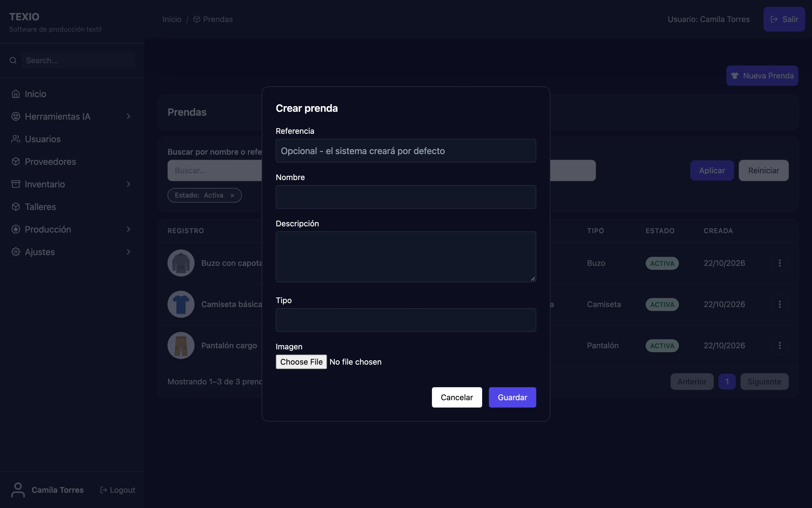Click the Nueva Prenda button

(762, 76)
